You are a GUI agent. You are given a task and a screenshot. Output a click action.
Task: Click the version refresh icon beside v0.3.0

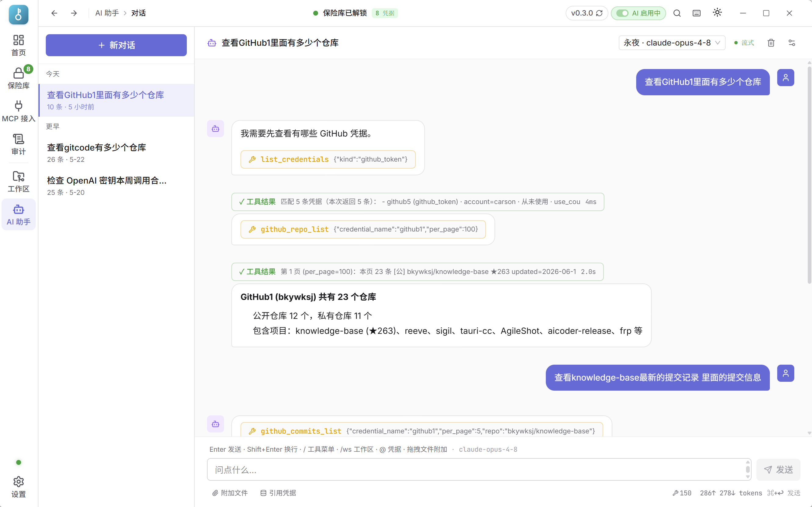tap(599, 13)
